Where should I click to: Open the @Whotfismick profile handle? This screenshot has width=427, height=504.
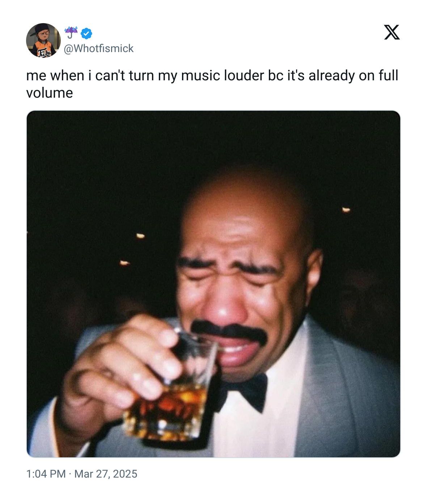tap(98, 48)
